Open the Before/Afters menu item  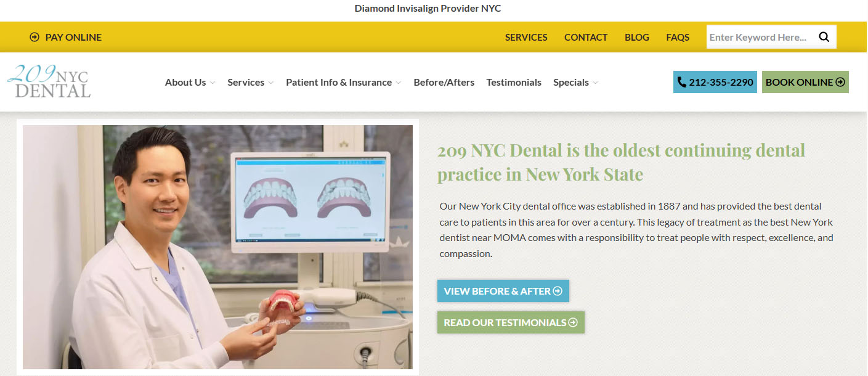(x=444, y=82)
